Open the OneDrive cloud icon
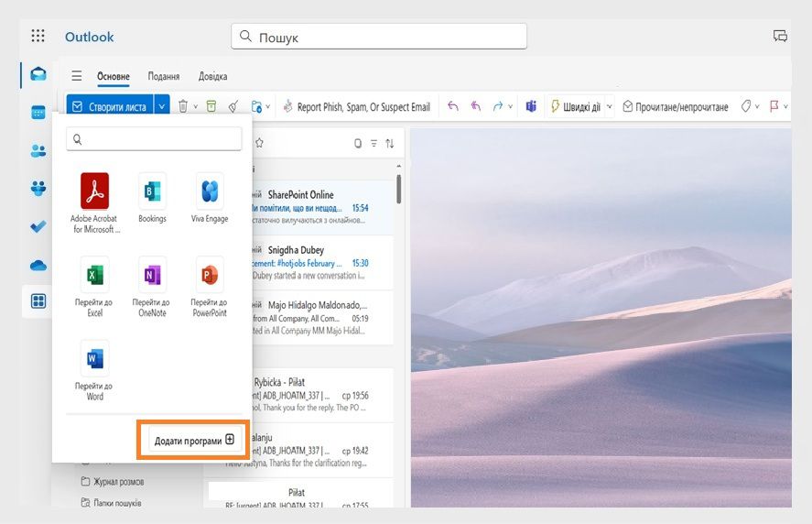 coord(38,266)
